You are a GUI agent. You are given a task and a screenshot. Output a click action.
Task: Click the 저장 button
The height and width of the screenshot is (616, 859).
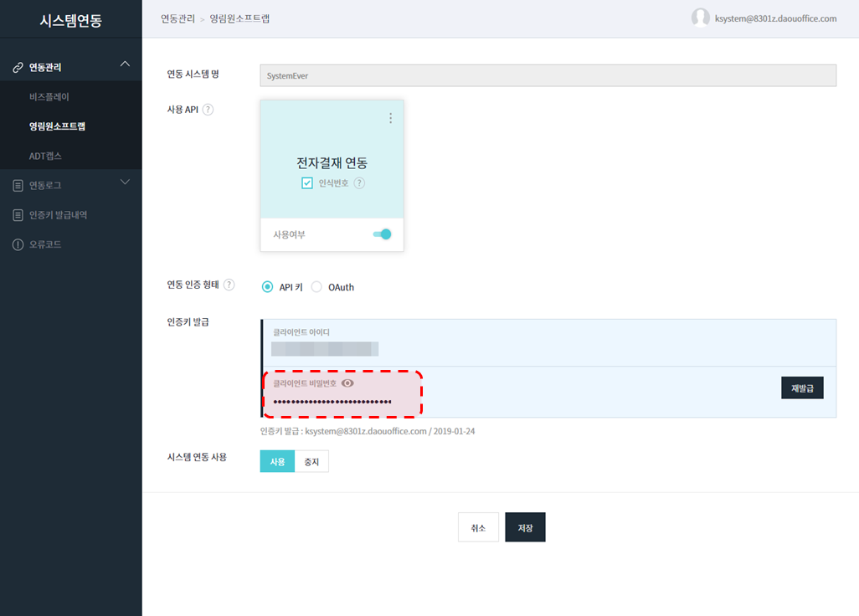525,528
